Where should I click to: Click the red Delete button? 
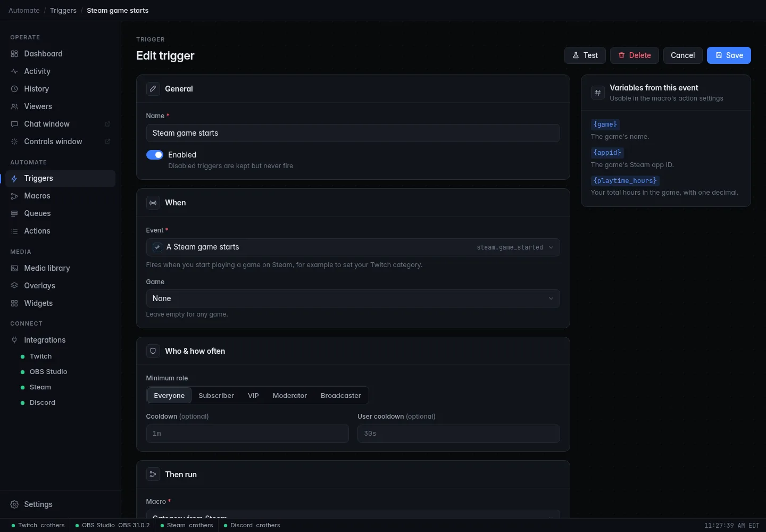click(x=635, y=55)
